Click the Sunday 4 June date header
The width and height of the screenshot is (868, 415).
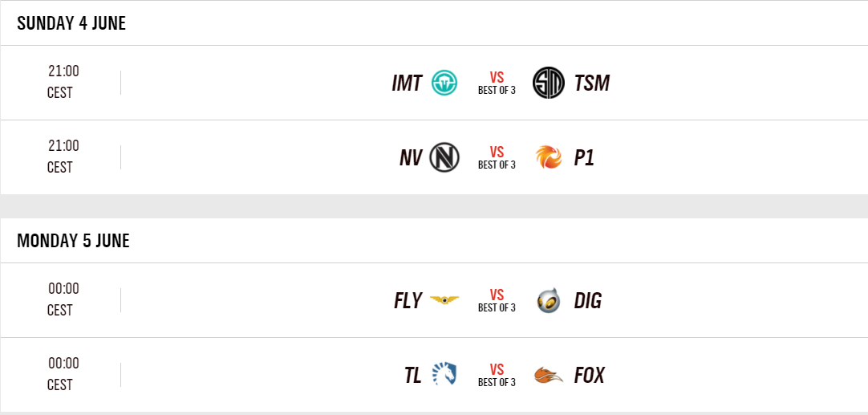(71, 23)
